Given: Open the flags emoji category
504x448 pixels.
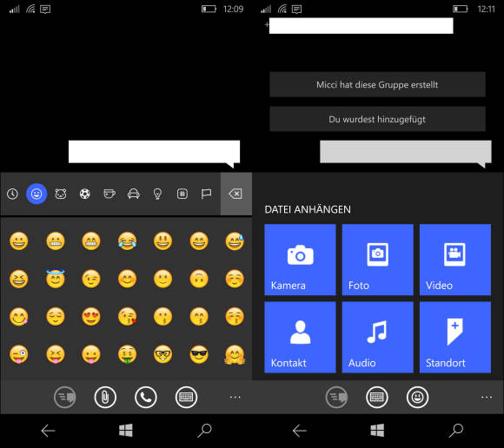Looking at the screenshot, I should click(206, 194).
